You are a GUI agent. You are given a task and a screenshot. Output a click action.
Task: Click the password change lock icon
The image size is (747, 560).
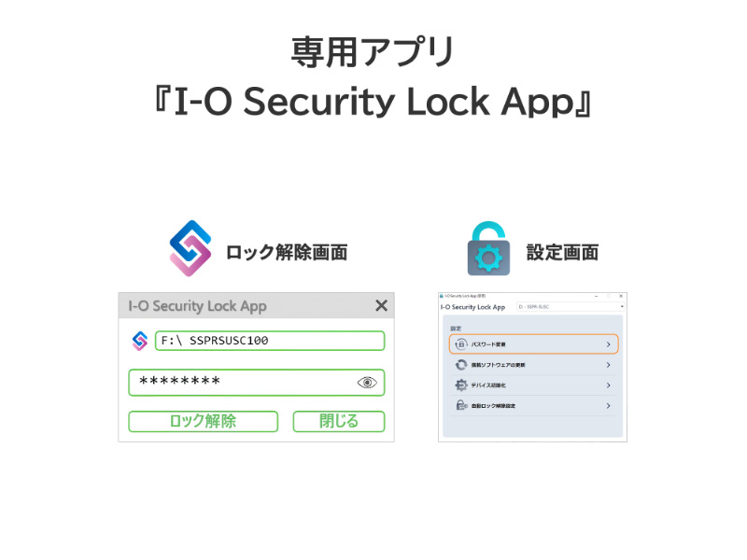tap(460, 343)
